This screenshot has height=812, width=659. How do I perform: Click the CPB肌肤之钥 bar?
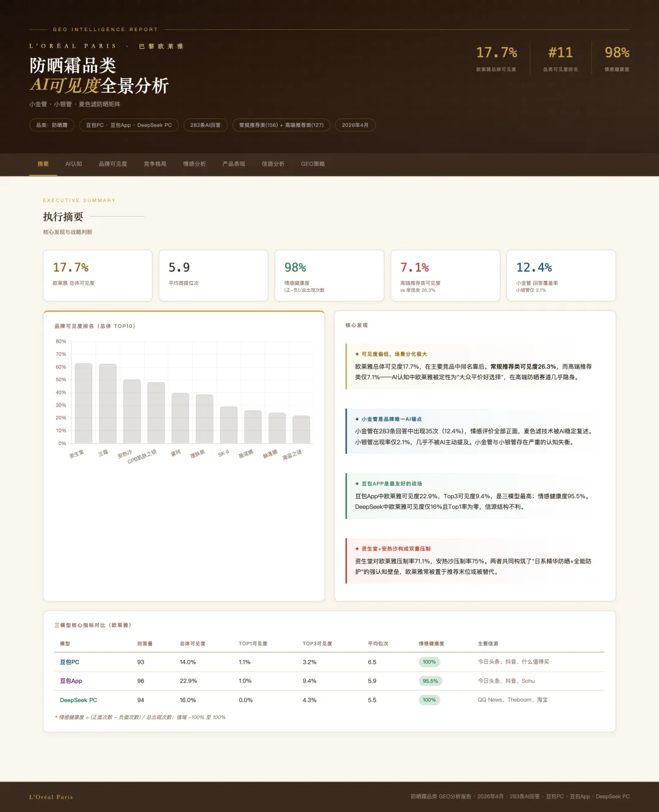click(x=156, y=413)
